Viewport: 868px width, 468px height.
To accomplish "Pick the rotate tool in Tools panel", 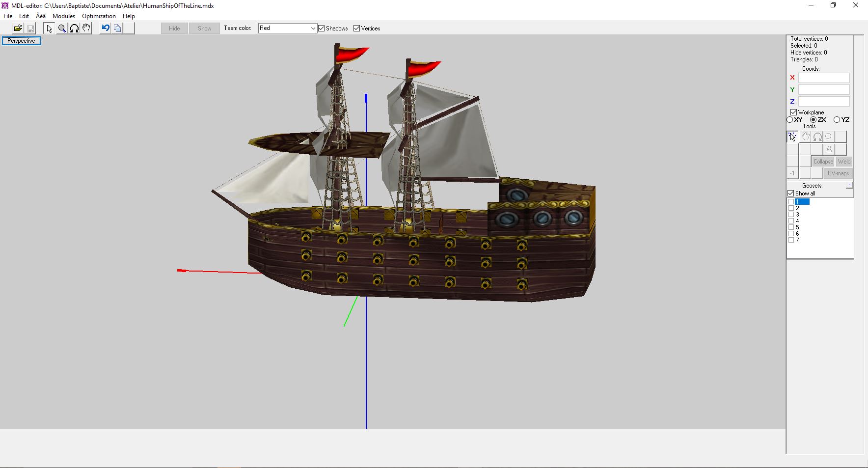I will click(x=817, y=137).
